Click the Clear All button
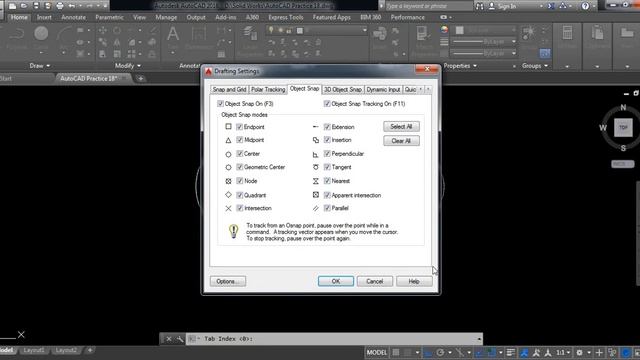 401,141
